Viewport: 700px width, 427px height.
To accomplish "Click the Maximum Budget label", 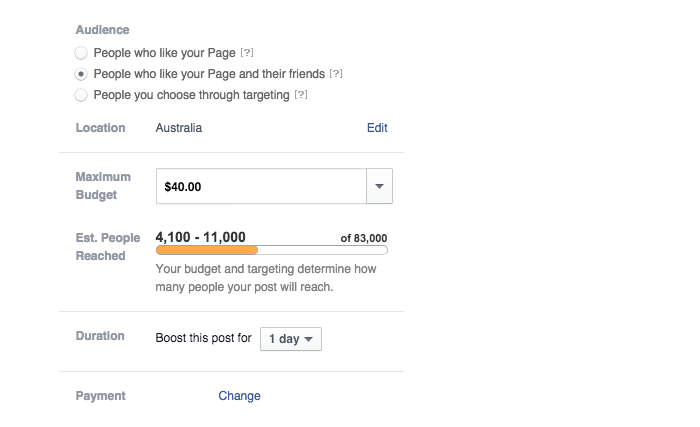I will pyautogui.click(x=103, y=186).
